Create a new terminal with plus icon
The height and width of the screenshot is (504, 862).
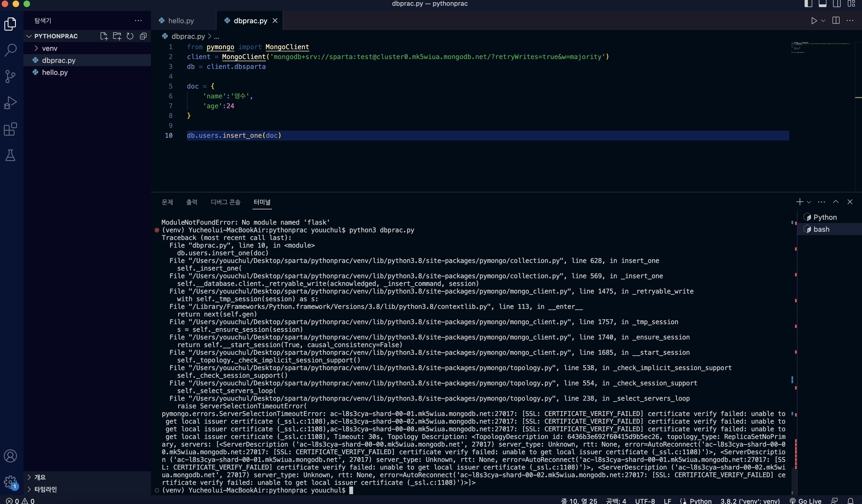point(799,202)
